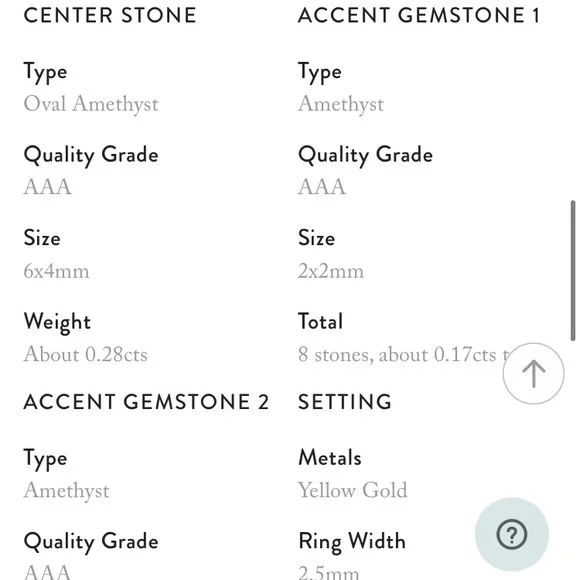Select the Center Stone heading

pyautogui.click(x=110, y=16)
